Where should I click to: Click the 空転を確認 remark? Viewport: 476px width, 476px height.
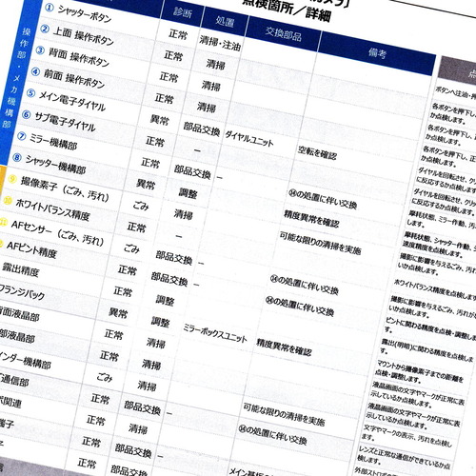click(x=317, y=153)
